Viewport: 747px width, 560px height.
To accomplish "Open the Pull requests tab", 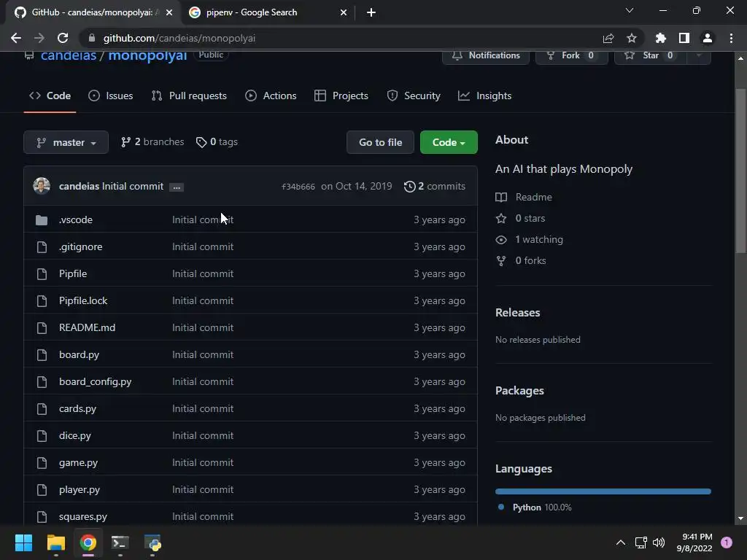I will tap(189, 96).
